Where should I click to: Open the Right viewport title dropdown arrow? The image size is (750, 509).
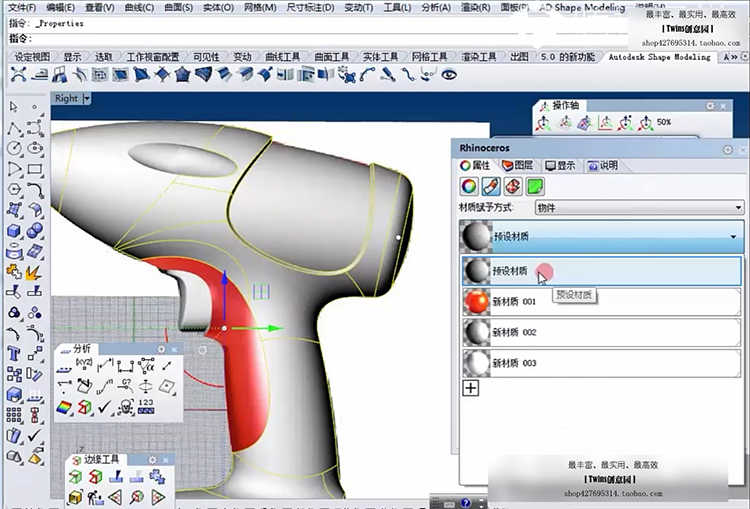87,98
